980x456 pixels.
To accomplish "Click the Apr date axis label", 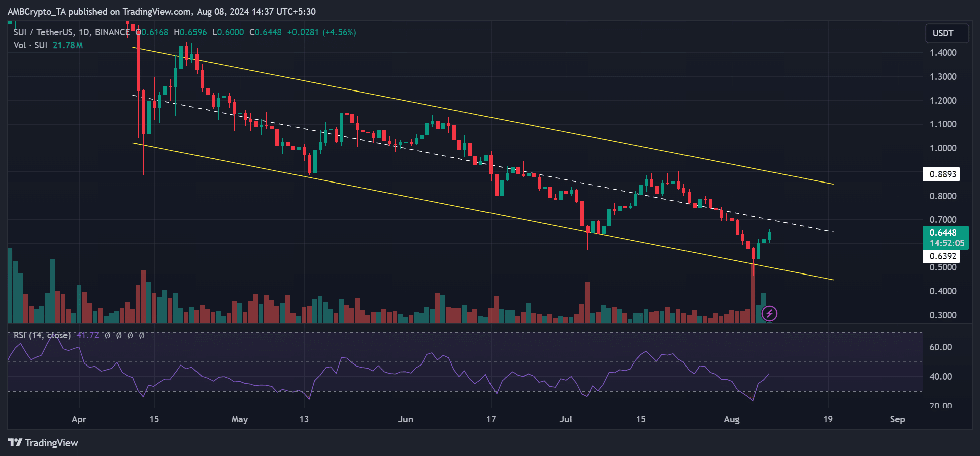I will 79,419.
